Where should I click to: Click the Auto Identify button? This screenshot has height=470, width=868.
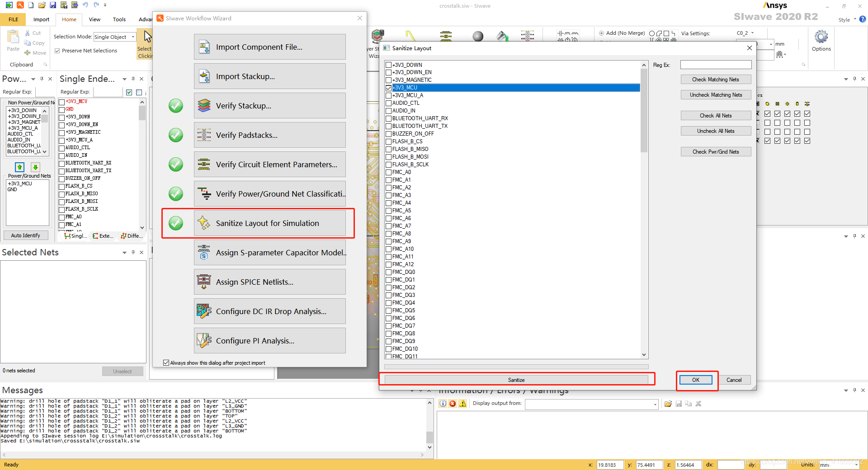click(x=26, y=235)
